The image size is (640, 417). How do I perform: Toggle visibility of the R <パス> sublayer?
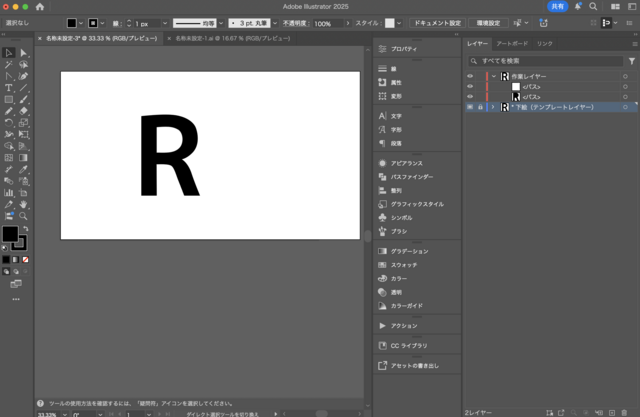pyautogui.click(x=470, y=97)
